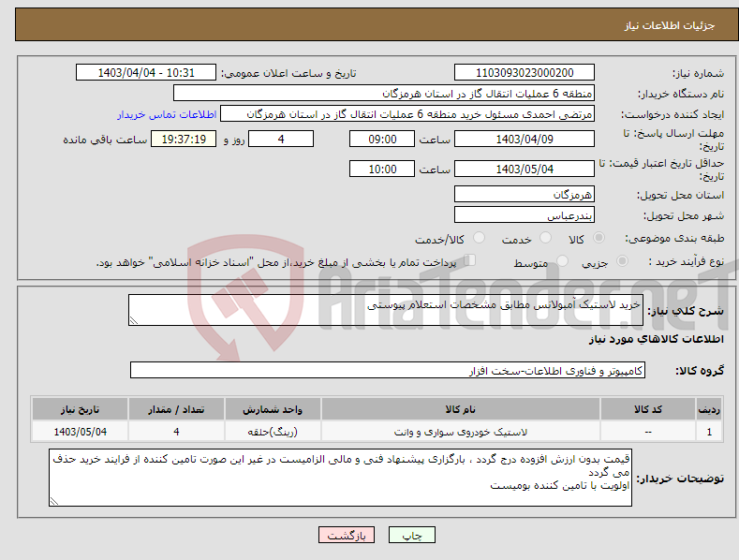Click row number 1 in the table
The height and width of the screenshot is (560, 739).
tap(709, 432)
